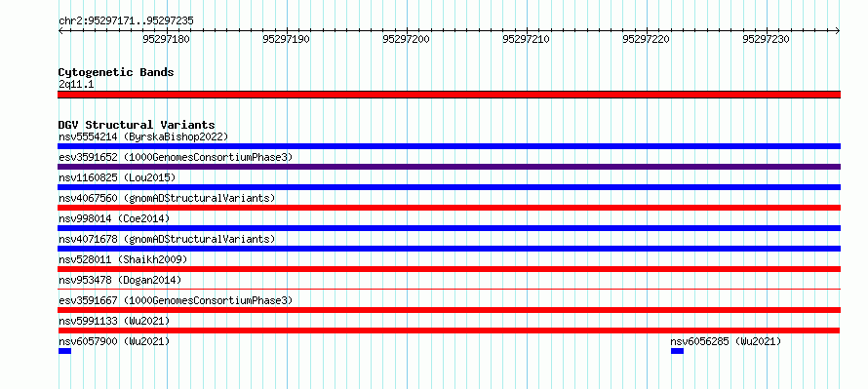Click the chr2:95297171..95297235 region label
Screen dimensions: 868x389
coord(126,21)
